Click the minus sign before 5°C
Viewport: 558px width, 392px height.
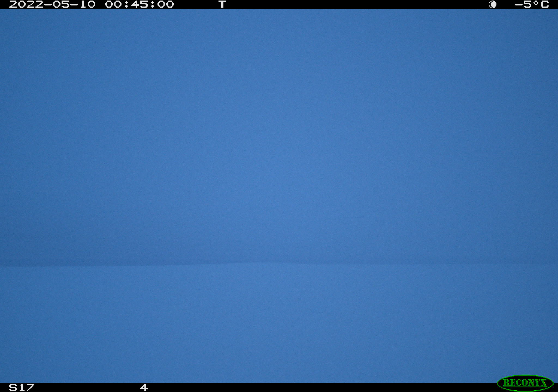pyautogui.click(x=518, y=4)
